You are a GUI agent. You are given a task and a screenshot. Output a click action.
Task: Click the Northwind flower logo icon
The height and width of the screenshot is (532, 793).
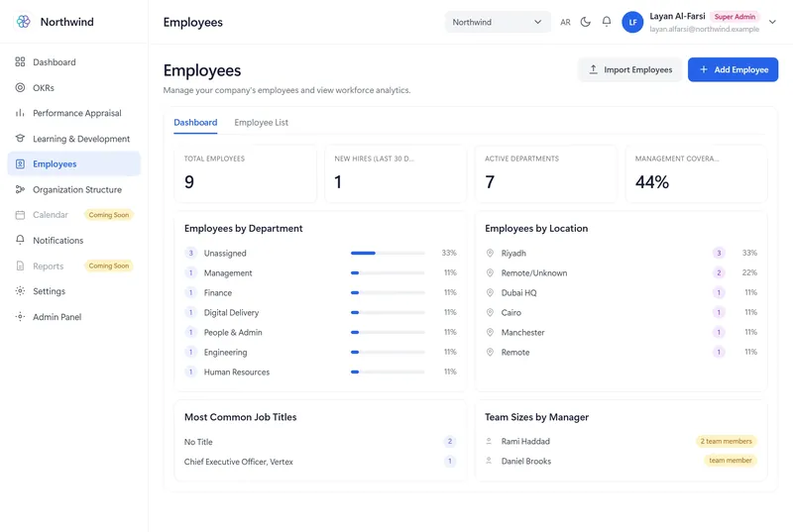[23, 21]
